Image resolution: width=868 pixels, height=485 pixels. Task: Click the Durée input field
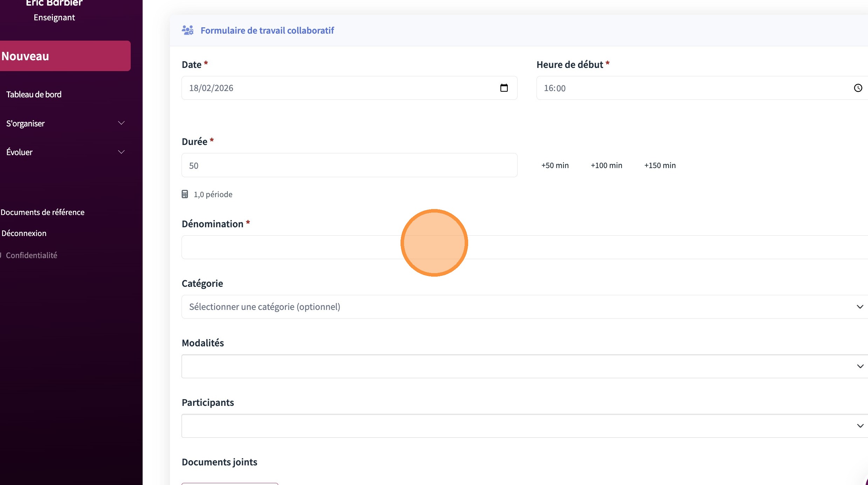tap(349, 165)
